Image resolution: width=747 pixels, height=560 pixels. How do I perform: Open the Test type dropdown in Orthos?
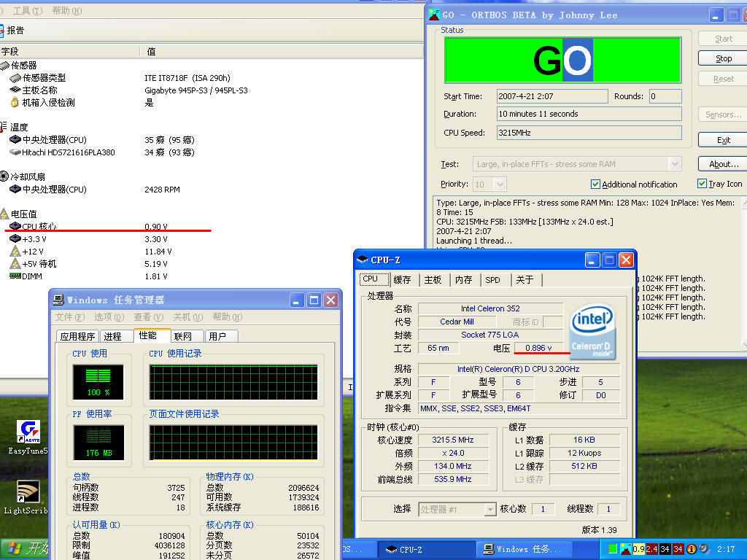674,164
